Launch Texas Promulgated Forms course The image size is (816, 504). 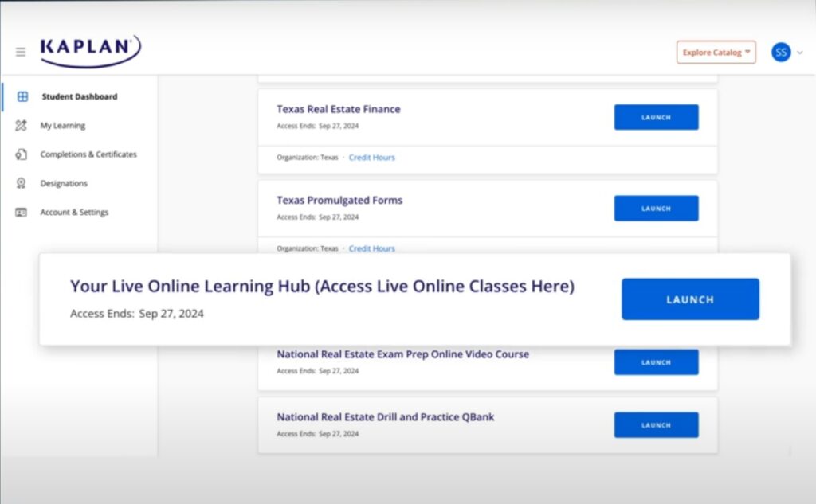coord(656,209)
